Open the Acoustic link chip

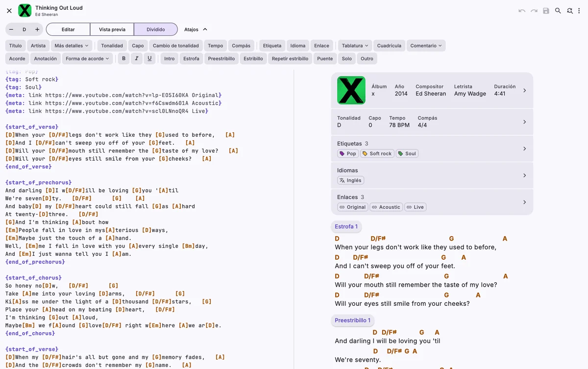pos(386,207)
